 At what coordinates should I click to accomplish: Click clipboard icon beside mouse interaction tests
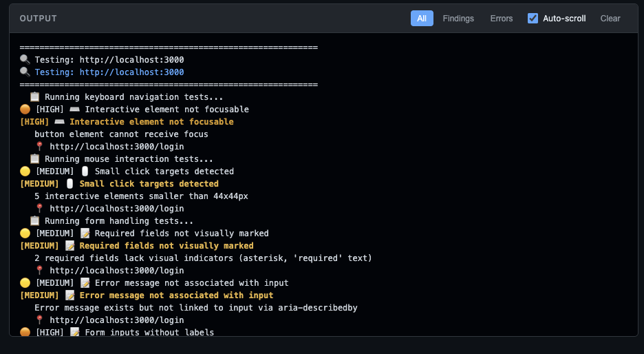tap(34, 158)
